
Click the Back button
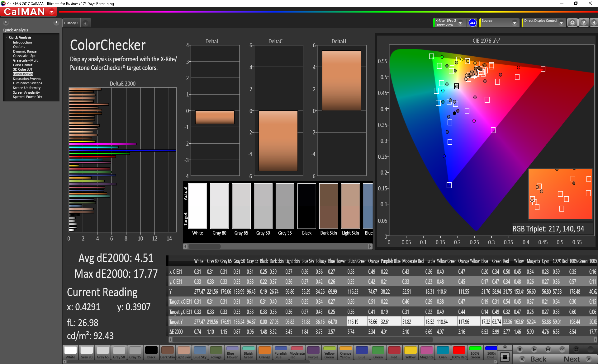pyautogui.click(x=534, y=359)
